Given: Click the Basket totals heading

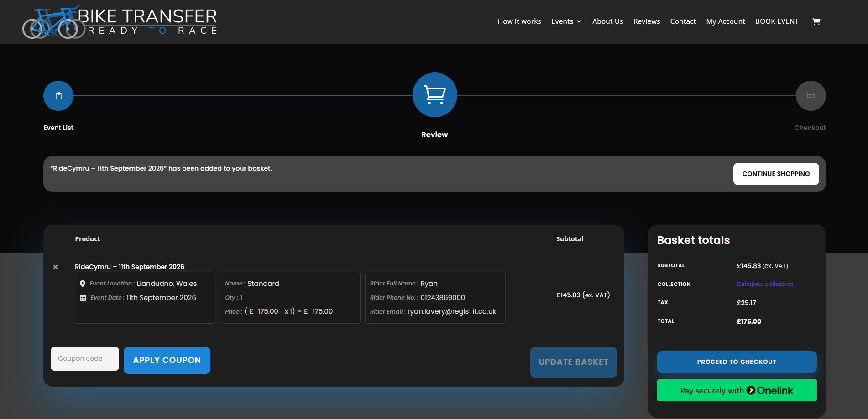Looking at the screenshot, I should [694, 240].
